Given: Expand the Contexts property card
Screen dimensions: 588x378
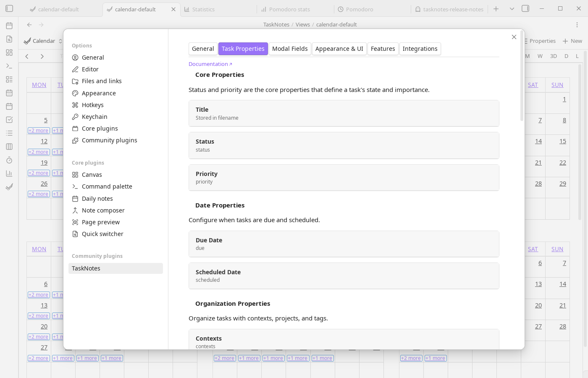Looking at the screenshot, I should coord(344,339).
